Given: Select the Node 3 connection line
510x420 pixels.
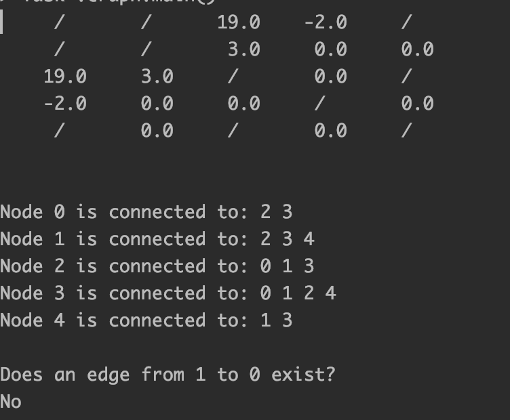Looking at the screenshot, I should click(168, 293).
